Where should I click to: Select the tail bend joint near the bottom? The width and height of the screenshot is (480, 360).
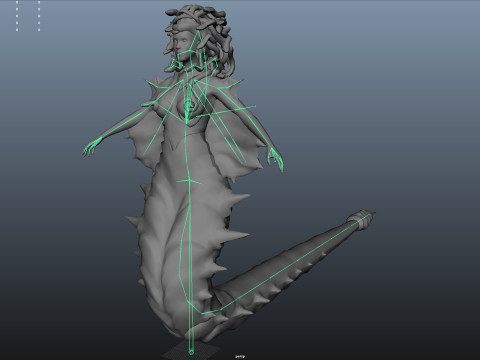202,313
